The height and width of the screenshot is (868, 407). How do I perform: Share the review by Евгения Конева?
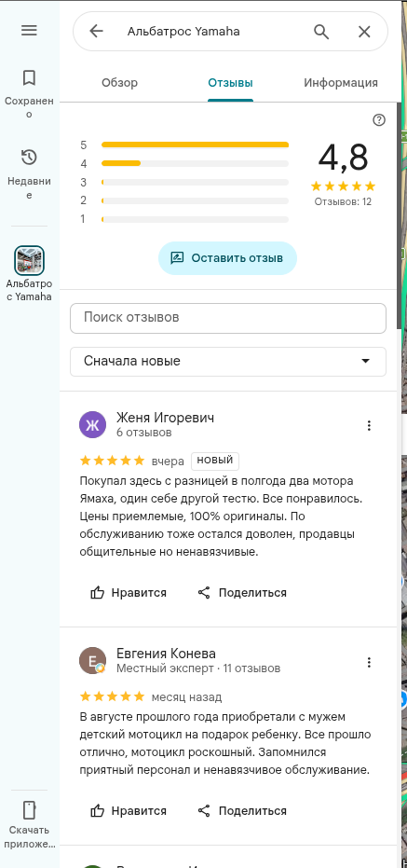(242, 811)
